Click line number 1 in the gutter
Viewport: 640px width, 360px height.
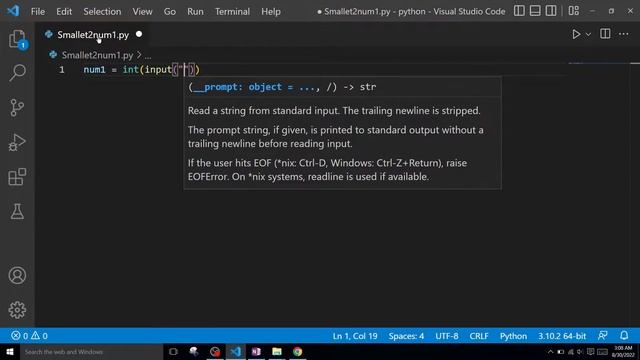(x=62, y=70)
